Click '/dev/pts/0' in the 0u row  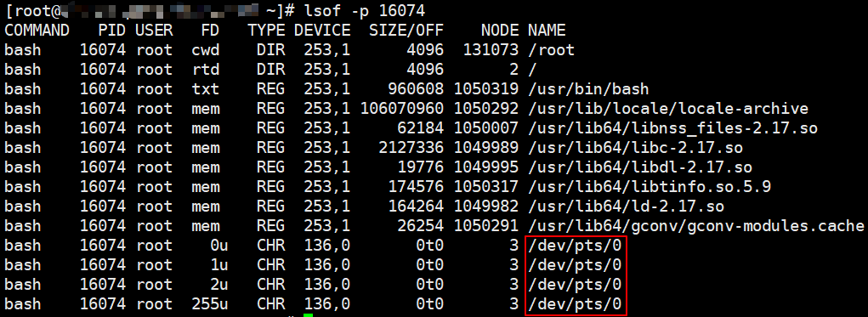click(x=575, y=246)
